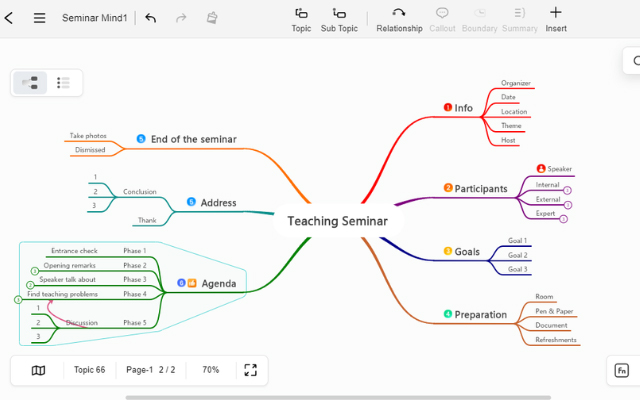Add a Summary bracket
Screen dimensions: 640x400
[520, 20]
